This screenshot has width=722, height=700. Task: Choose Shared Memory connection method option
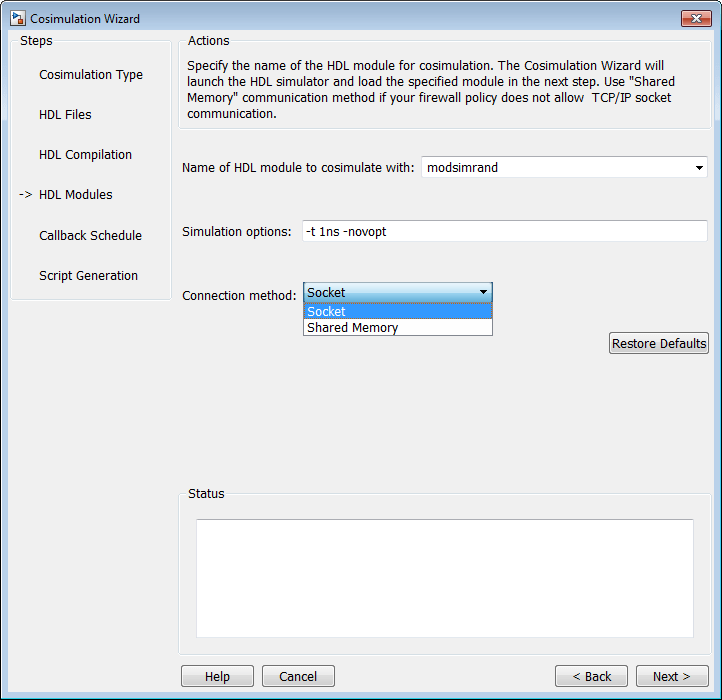pos(397,328)
